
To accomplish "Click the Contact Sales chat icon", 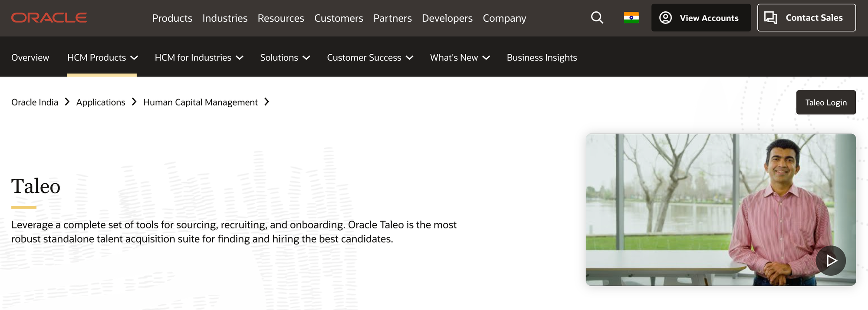I will click(770, 17).
